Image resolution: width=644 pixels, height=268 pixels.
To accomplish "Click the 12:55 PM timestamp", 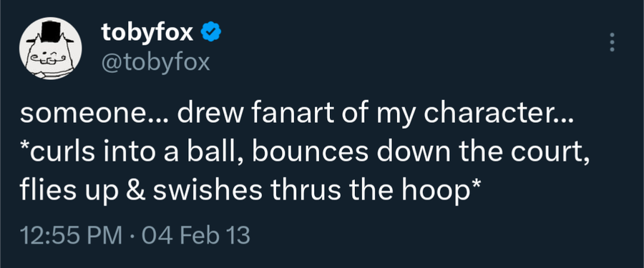I will [x=71, y=236].
